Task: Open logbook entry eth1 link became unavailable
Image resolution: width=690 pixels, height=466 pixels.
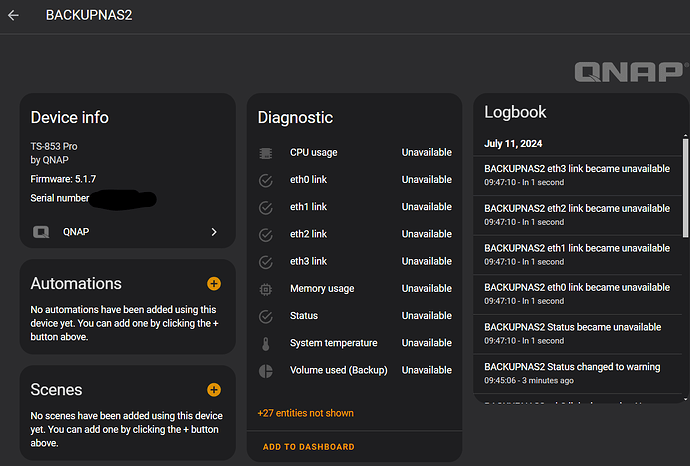Action: (x=577, y=254)
